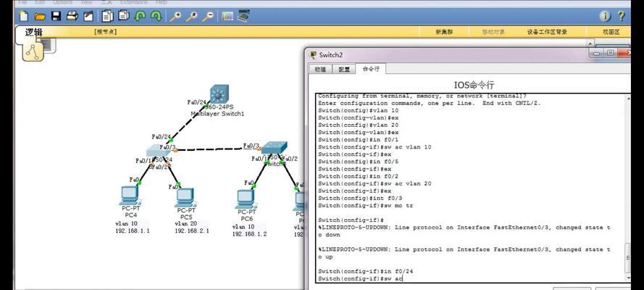Click the 'sw ac vlan 20' terminal line
The width and height of the screenshot is (644, 290).
pos(375,183)
